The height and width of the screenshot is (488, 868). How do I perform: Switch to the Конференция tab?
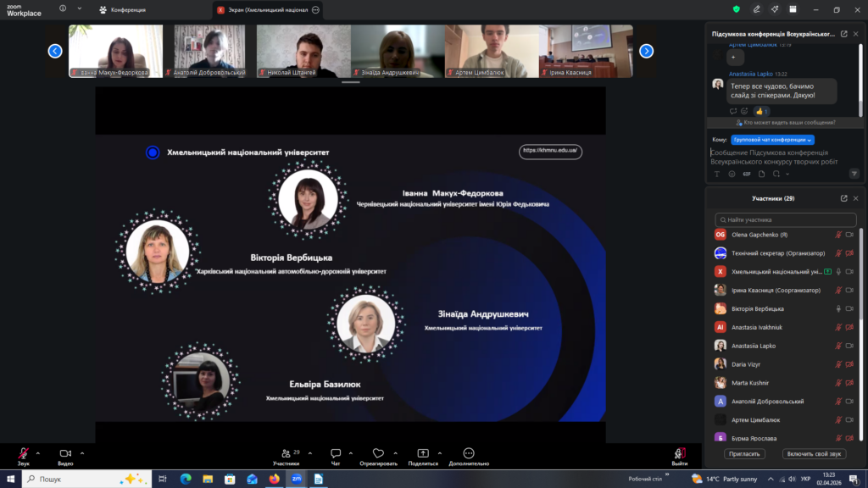coord(123,9)
